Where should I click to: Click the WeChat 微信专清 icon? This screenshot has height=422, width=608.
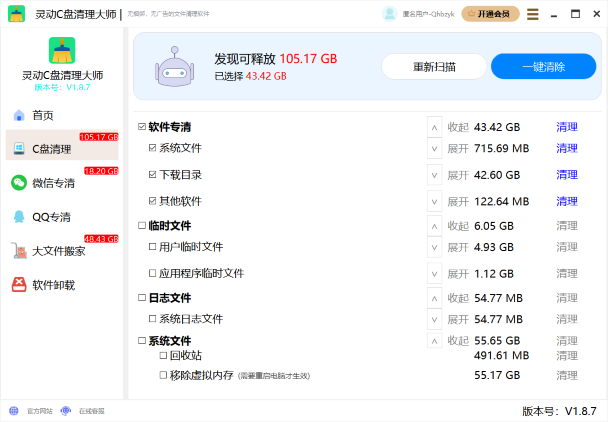pyautogui.click(x=19, y=183)
